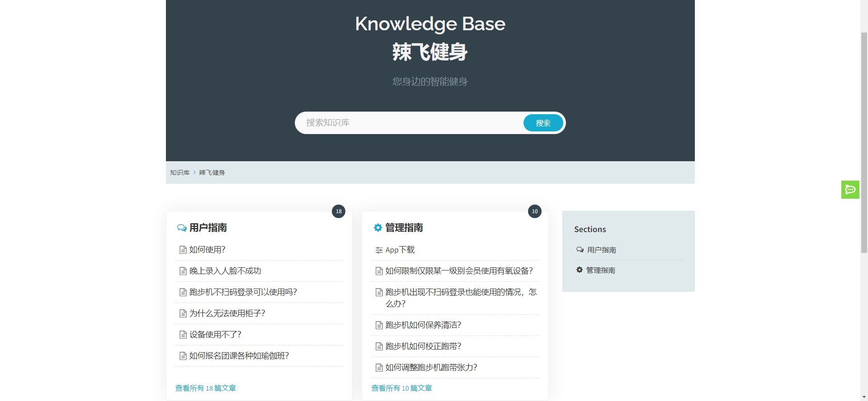
Task: Select 管理指南 in the Sections sidebar
Action: point(600,270)
